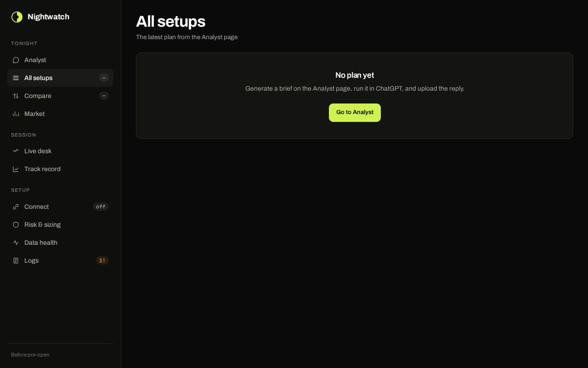
Task: Click the Market bar chart icon
Action: coord(16,114)
